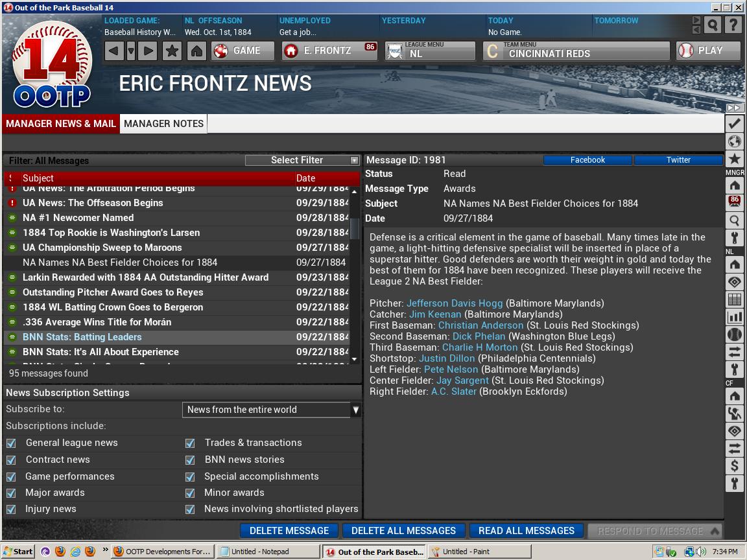Click the globe icon in right sidebar
The width and height of the screenshot is (747, 560).
pos(734,141)
